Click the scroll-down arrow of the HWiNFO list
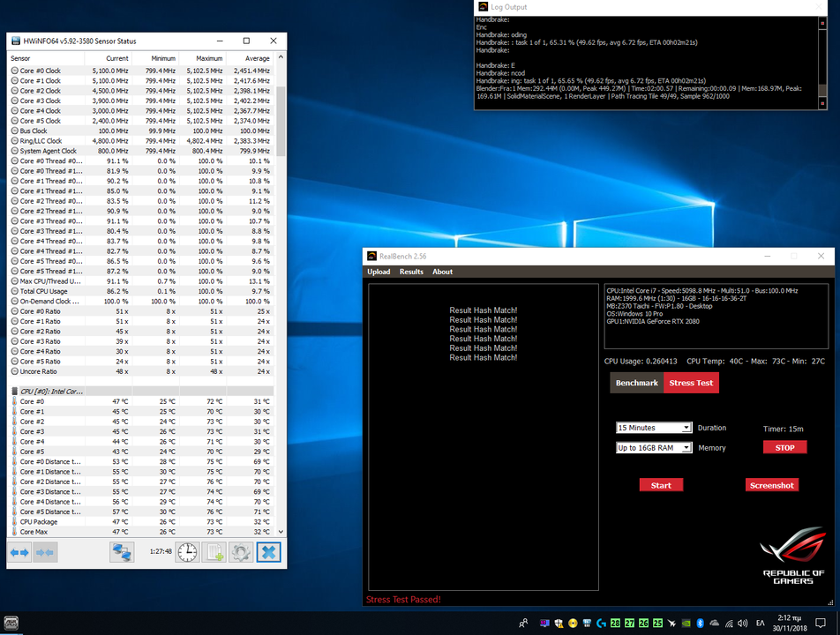Screen dimensions: 840x635 (281, 532)
